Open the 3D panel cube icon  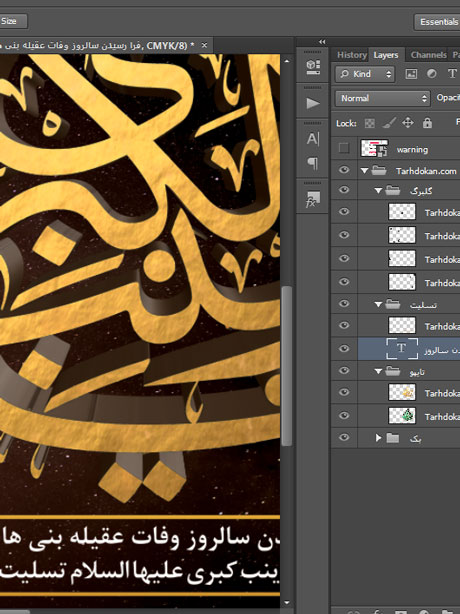coord(313,67)
